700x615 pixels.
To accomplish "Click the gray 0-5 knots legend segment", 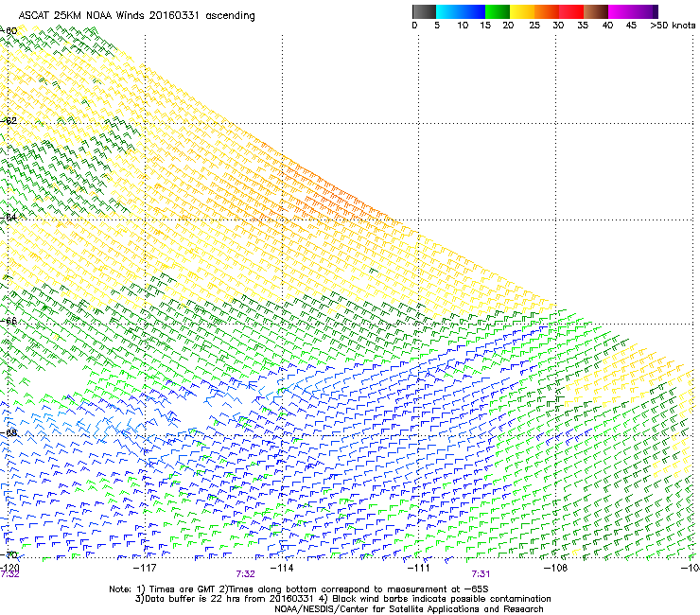I will 424,11.
